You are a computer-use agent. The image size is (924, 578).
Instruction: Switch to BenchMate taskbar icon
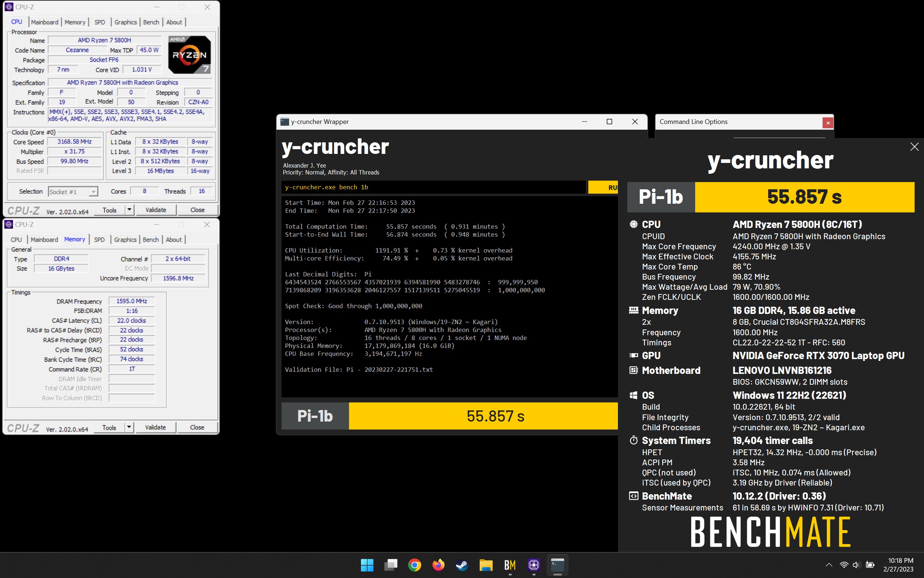(x=510, y=565)
